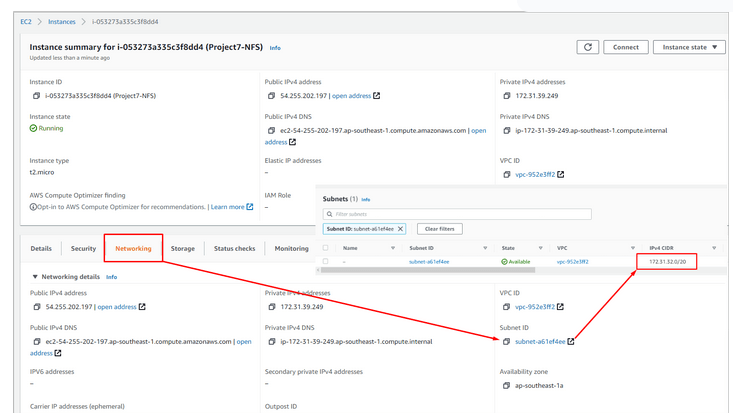Copy the Availability zone ap-southeast-1a
This screenshot has height=413, width=733.
[506, 386]
